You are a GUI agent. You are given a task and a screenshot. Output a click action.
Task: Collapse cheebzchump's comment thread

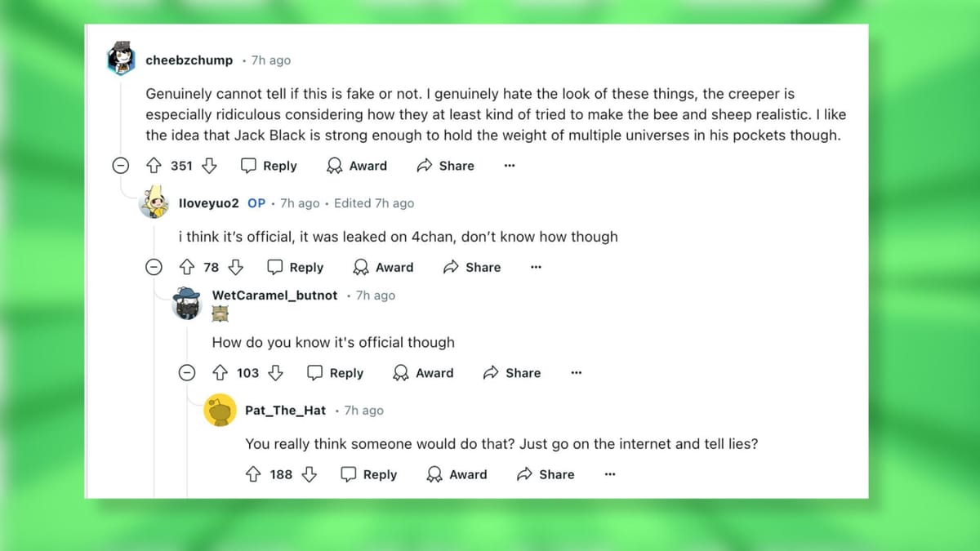point(120,166)
